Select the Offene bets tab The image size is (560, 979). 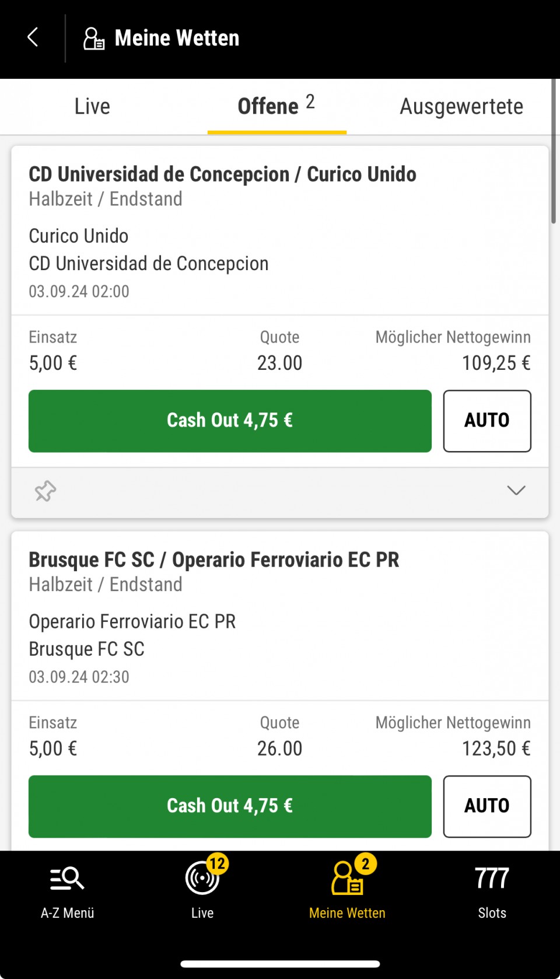276,107
